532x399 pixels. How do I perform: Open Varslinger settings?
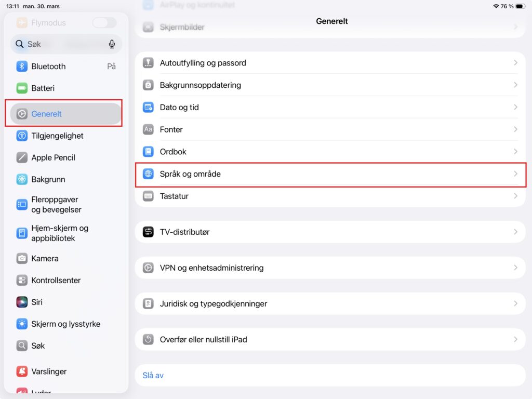(x=66, y=371)
